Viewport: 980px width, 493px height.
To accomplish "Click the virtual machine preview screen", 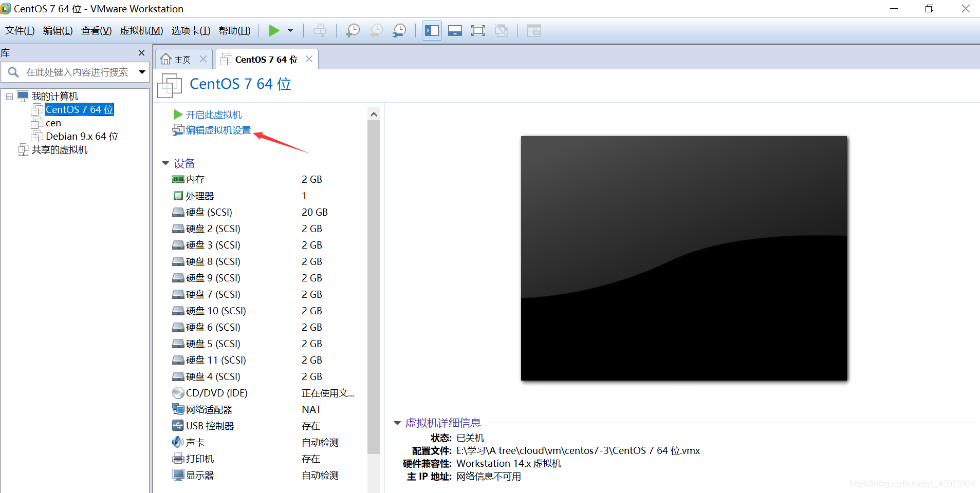I will pyautogui.click(x=684, y=258).
